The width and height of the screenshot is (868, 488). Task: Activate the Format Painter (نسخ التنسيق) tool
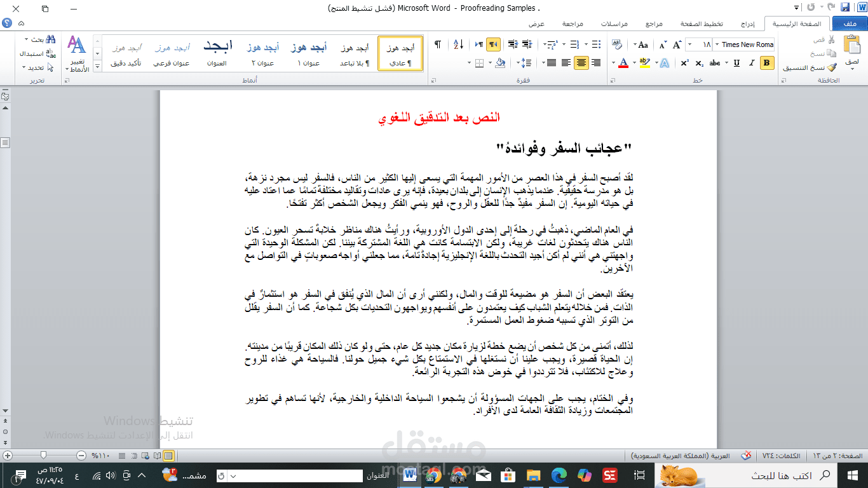[x=833, y=66]
